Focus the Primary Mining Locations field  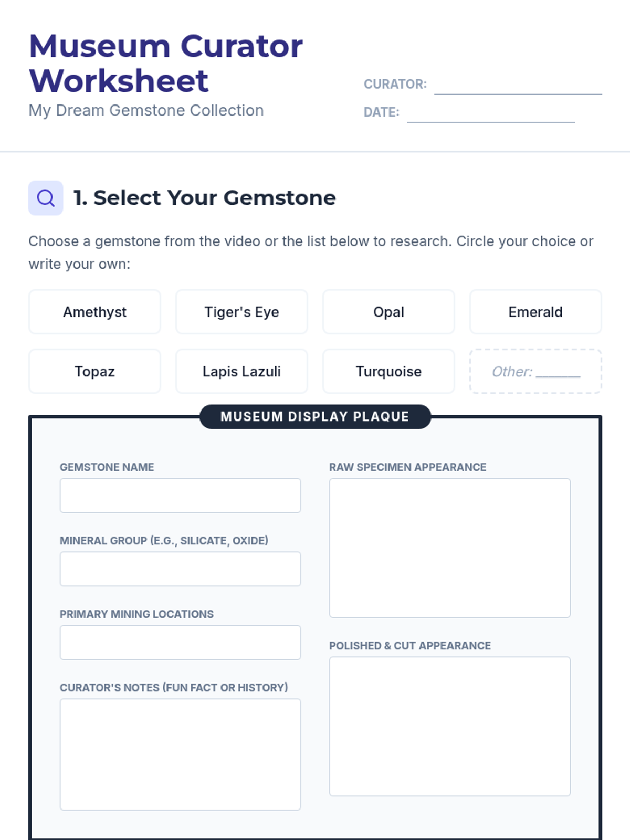pos(180,642)
